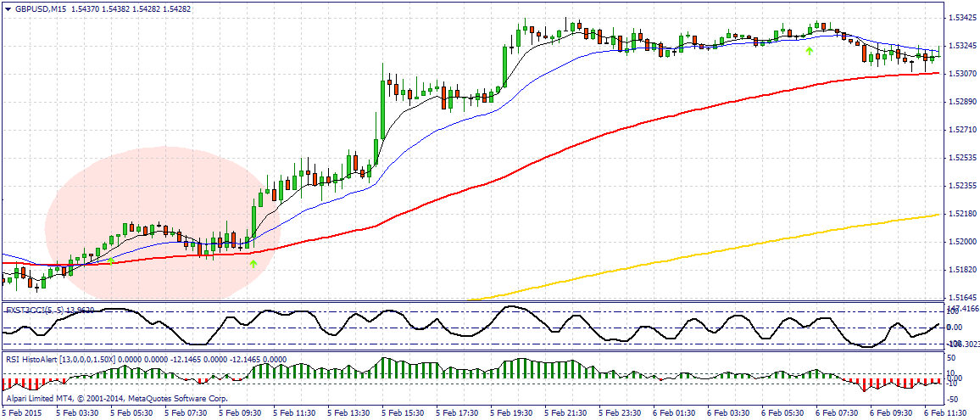Click the 5 Feb 21:30 time label
Screen dimensions: 980x420
tap(565, 414)
